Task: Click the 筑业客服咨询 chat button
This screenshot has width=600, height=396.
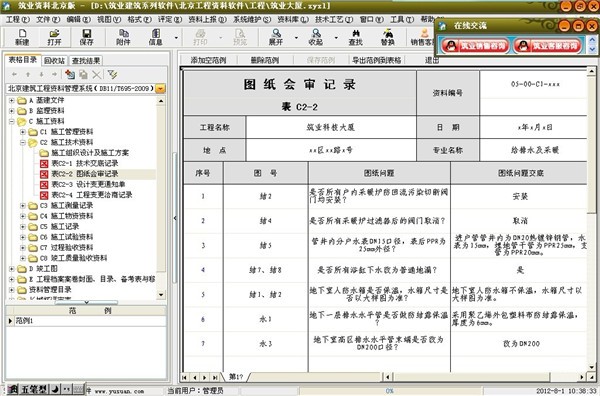Action: coord(548,46)
